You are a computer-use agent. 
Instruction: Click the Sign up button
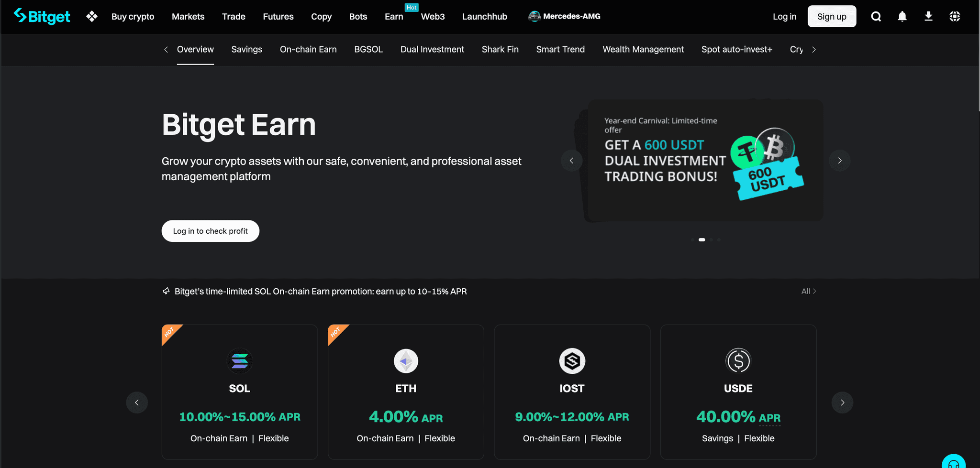pyautogui.click(x=832, y=16)
